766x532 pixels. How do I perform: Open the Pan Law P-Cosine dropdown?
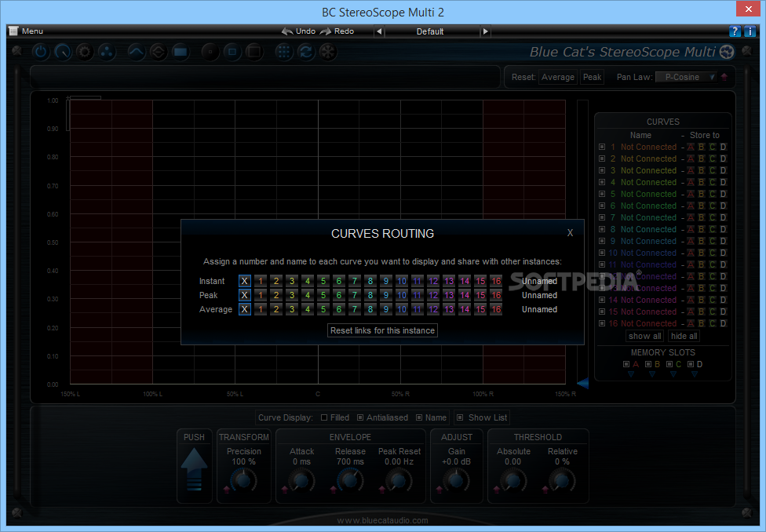tap(686, 77)
